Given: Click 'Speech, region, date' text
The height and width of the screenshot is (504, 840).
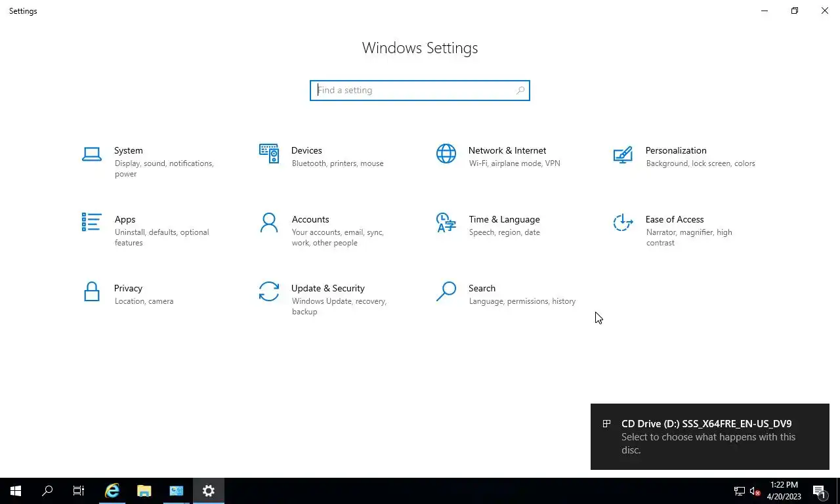Looking at the screenshot, I should 504,232.
